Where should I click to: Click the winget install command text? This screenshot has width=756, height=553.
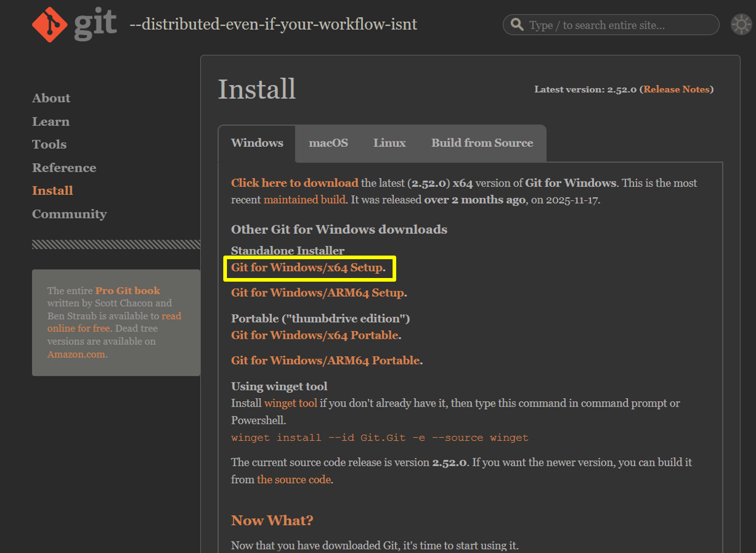[380, 437]
